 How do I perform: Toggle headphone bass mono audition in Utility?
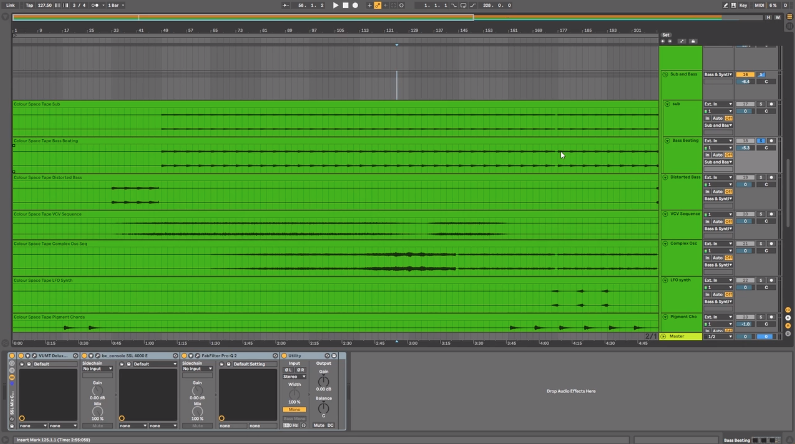tap(303, 425)
